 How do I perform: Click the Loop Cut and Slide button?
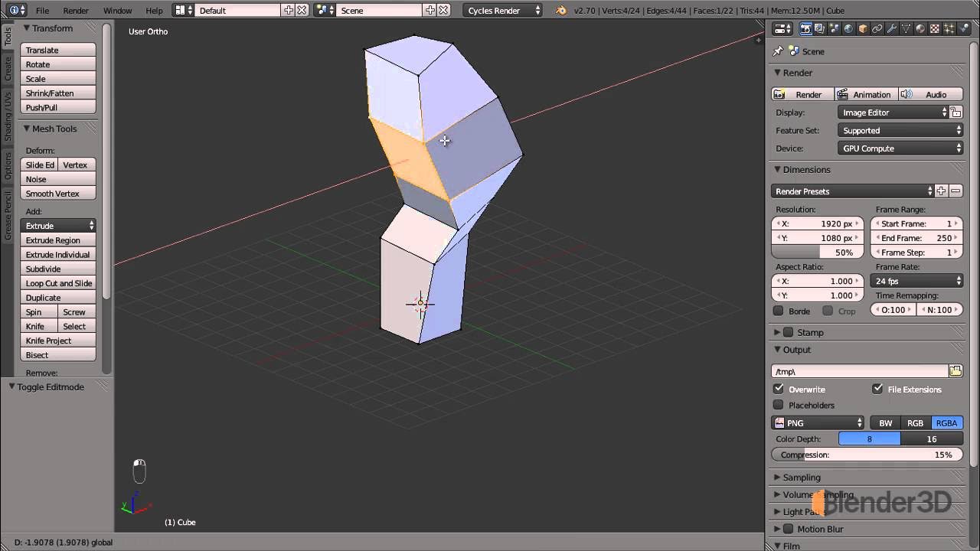(58, 283)
